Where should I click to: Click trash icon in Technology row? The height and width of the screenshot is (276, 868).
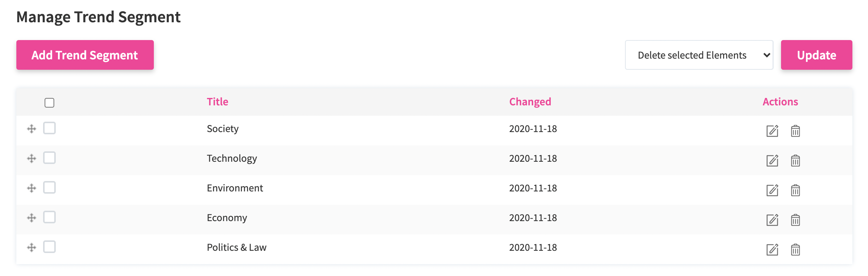click(795, 161)
